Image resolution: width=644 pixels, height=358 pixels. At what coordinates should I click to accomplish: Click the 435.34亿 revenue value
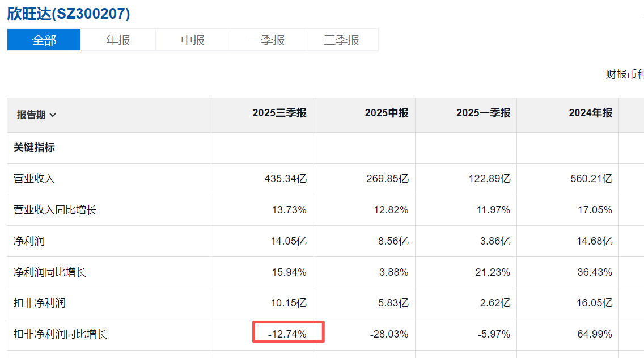[x=286, y=179]
